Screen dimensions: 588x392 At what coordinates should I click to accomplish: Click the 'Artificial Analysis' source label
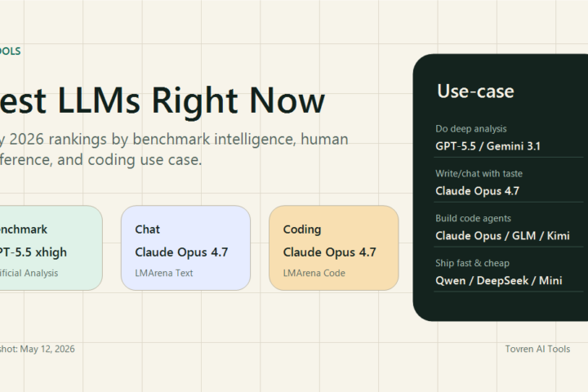click(x=29, y=273)
